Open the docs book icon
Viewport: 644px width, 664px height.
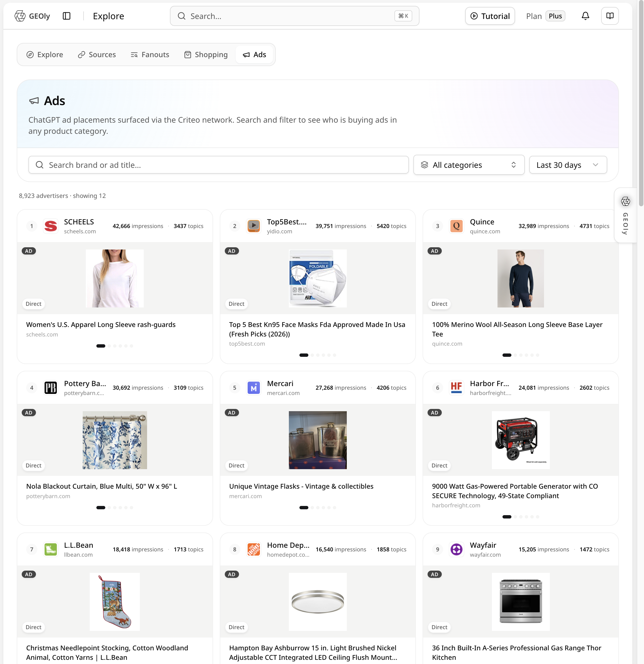609,16
